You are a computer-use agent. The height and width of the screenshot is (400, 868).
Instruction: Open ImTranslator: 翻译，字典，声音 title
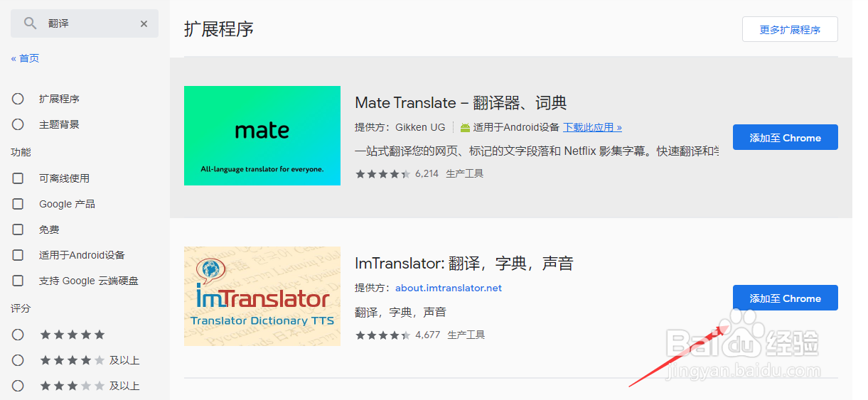tap(464, 264)
